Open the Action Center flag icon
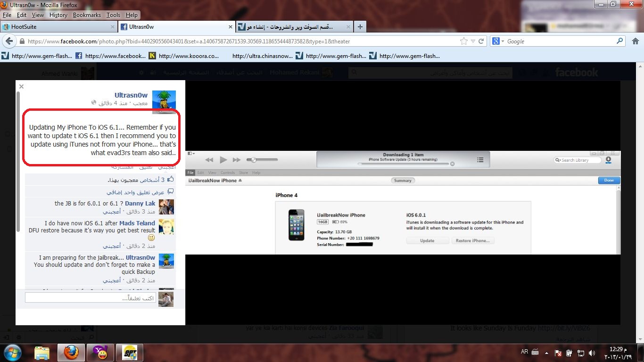The height and width of the screenshot is (362, 644). pos(558,352)
